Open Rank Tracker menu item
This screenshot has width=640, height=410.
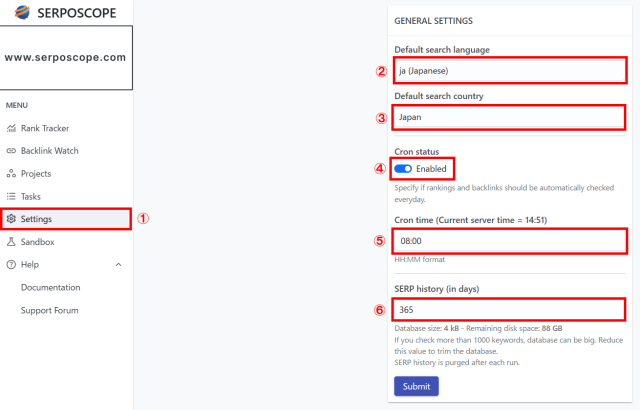click(x=45, y=128)
